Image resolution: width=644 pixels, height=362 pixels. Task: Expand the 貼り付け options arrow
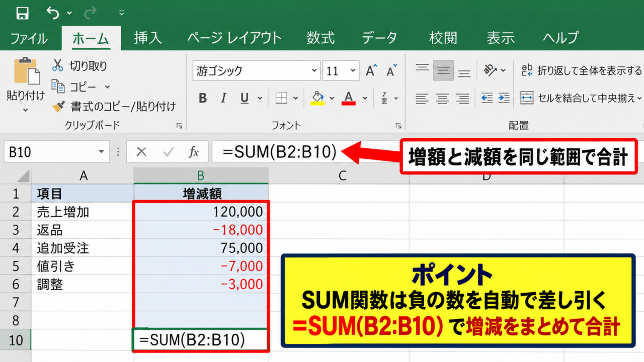click(x=26, y=109)
